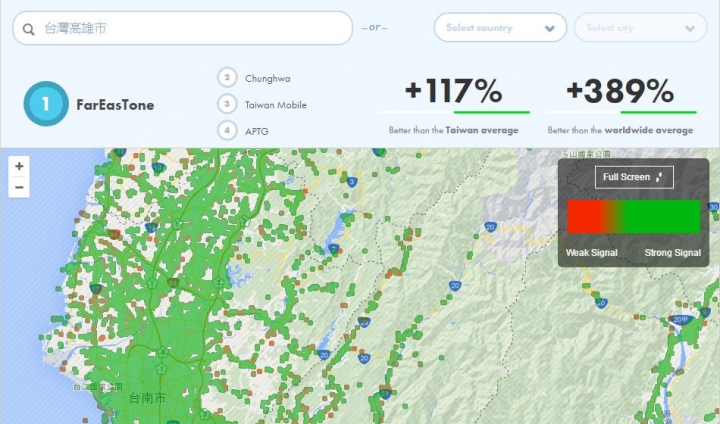Choose the Taiwan Mobile operator
Screen dimensions: 720x424
[276, 105]
